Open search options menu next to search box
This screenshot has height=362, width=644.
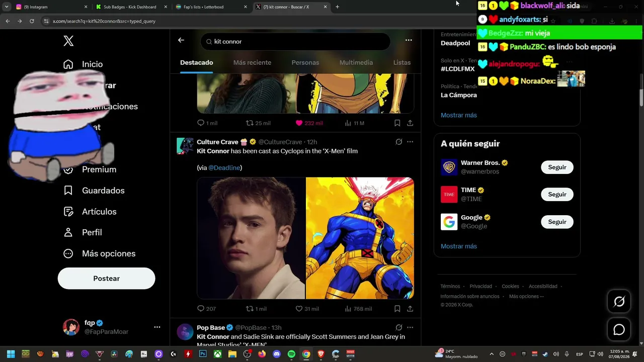point(409,40)
